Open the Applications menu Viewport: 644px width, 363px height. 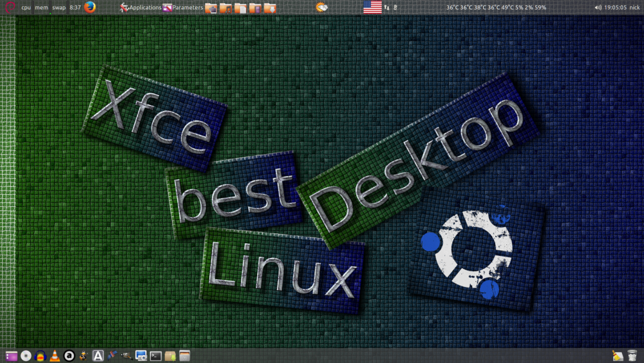(x=140, y=7)
